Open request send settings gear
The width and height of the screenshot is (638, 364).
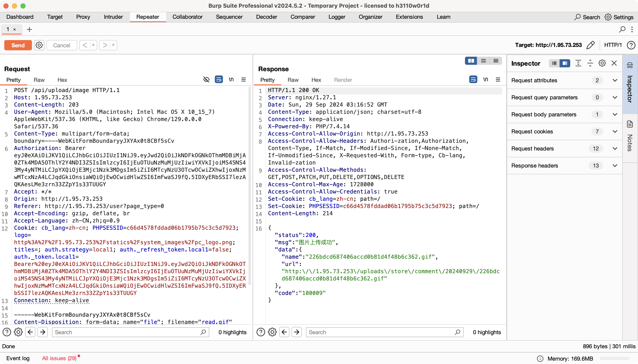(39, 45)
